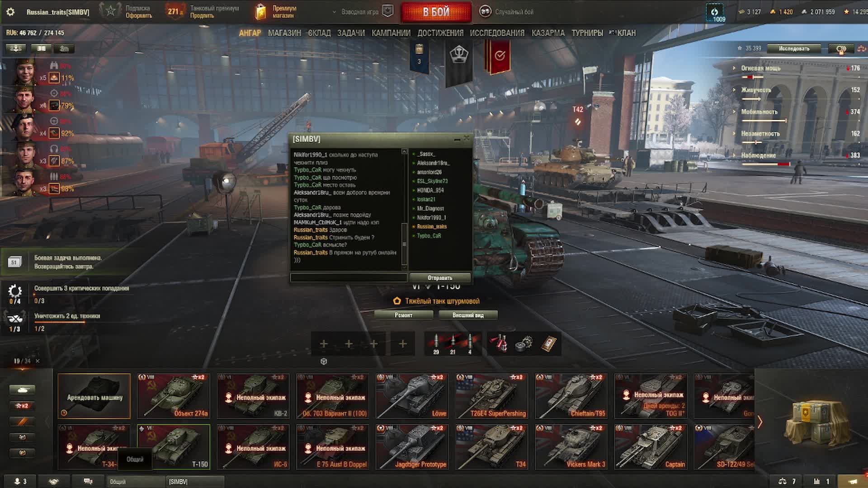Start battle with the В БОЙ button
Image resolution: width=868 pixels, height=488 pixels.
click(x=436, y=12)
